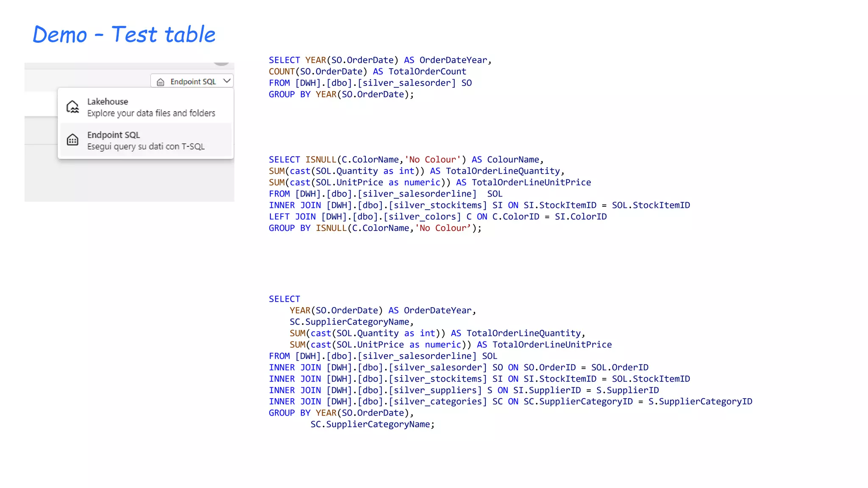Click the final line 'SC.SupplierCategoryName;'

point(373,424)
